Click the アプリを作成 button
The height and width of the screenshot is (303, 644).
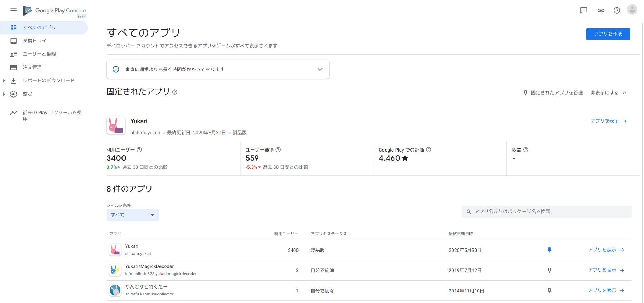pyautogui.click(x=608, y=34)
